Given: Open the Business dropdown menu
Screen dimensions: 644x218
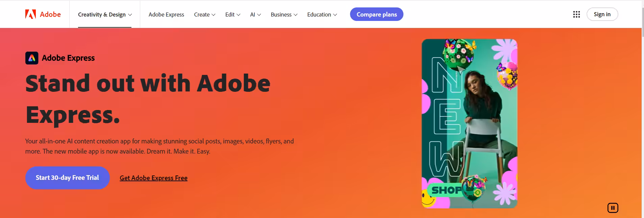Looking at the screenshot, I should click(x=284, y=15).
